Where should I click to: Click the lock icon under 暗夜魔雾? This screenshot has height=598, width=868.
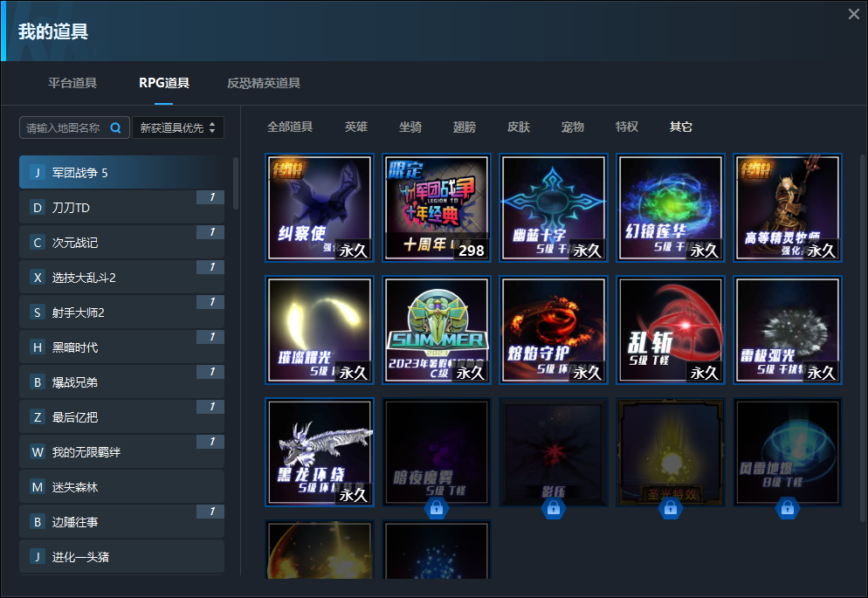click(x=437, y=507)
